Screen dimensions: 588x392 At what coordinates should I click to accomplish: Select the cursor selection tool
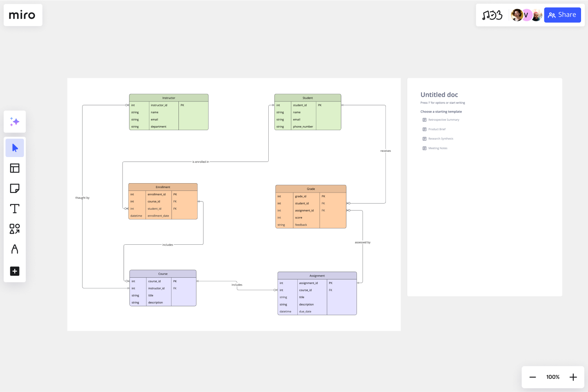click(15, 148)
